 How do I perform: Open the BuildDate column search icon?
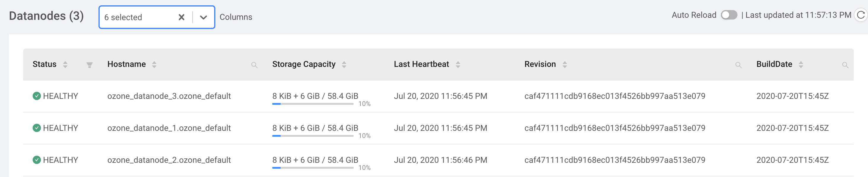pos(845,65)
